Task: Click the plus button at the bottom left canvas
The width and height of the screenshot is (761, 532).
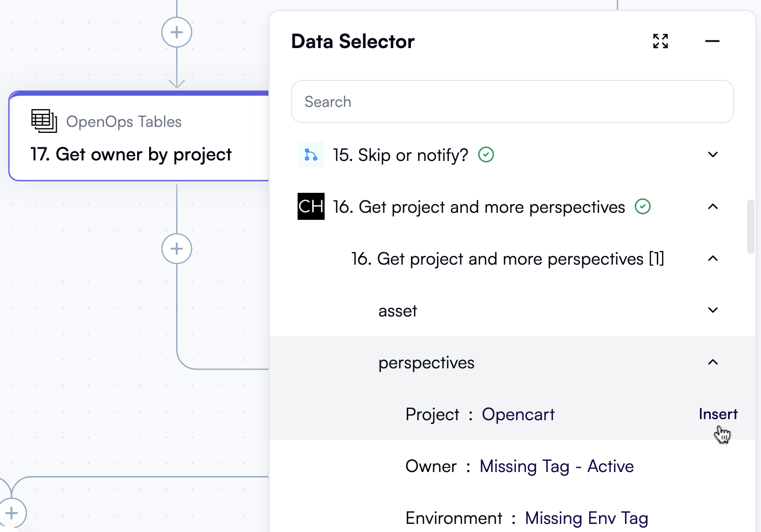Action: [x=12, y=512]
